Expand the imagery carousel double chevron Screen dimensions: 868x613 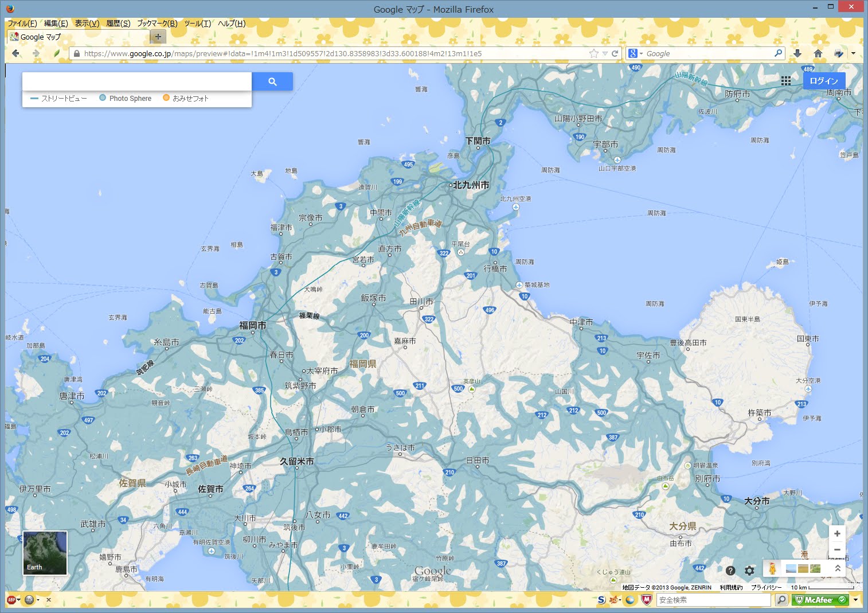point(838,568)
